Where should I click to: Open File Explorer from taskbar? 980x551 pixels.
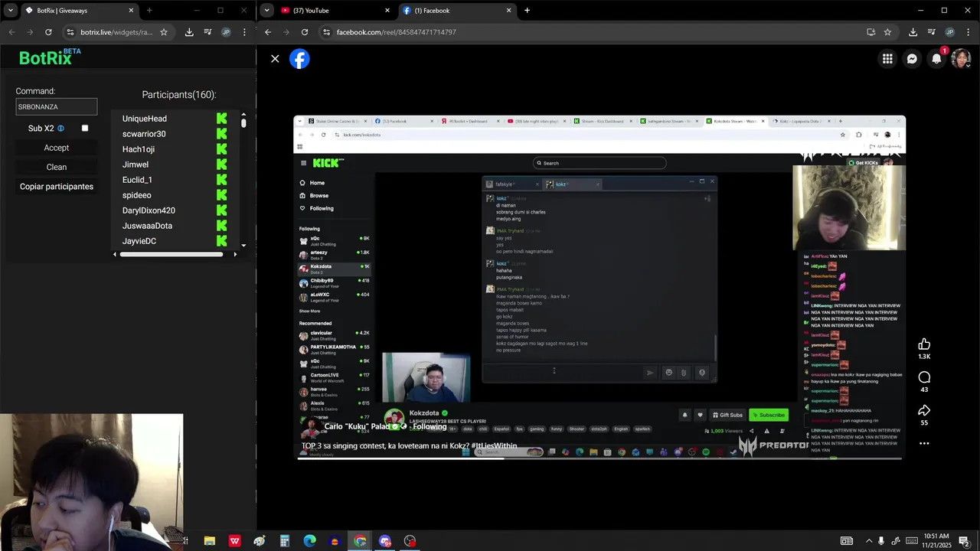pos(209,541)
